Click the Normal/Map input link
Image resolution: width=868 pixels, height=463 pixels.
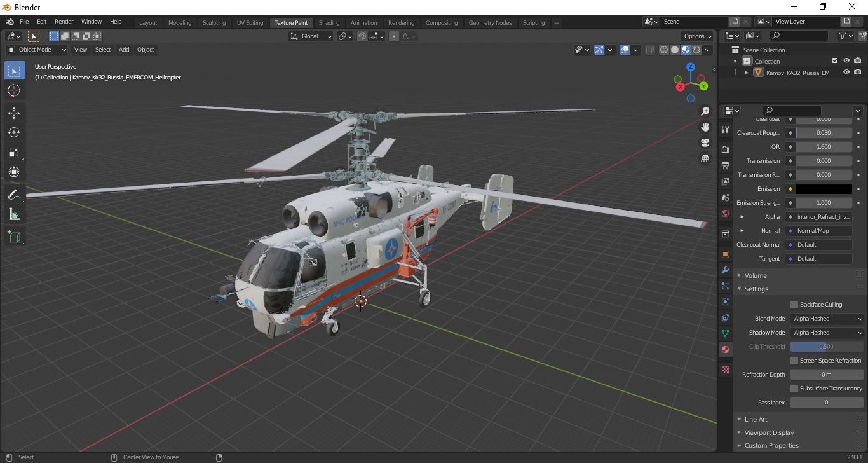point(818,231)
